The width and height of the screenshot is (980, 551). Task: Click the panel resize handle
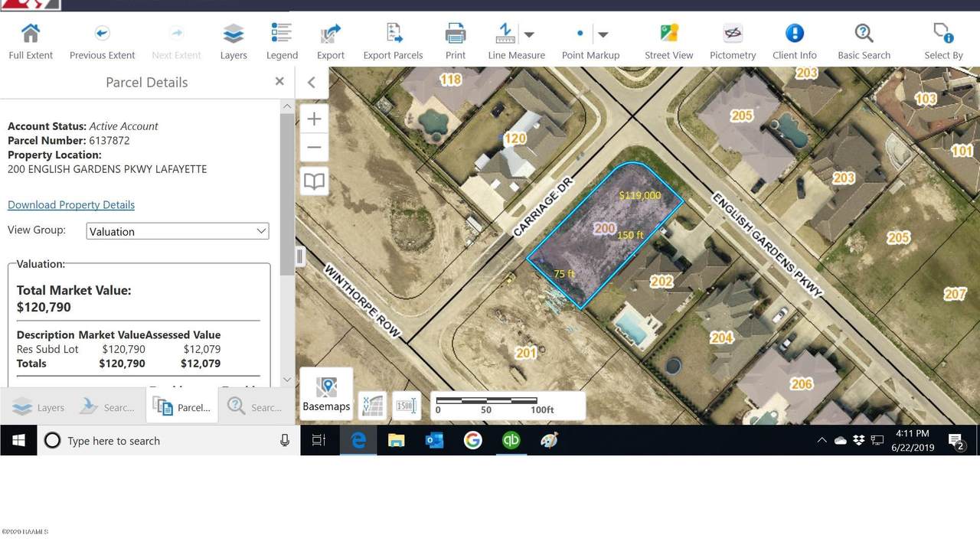pos(300,256)
